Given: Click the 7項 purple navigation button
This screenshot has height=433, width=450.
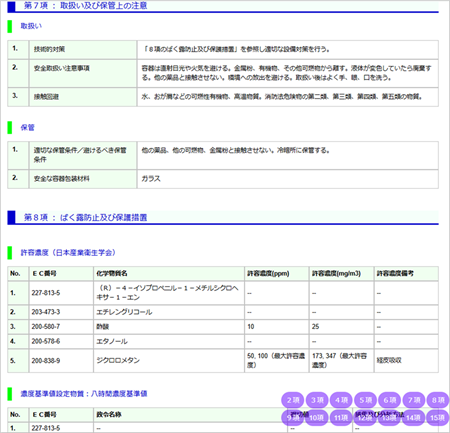Looking at the screenshot, I should point(414,400).
